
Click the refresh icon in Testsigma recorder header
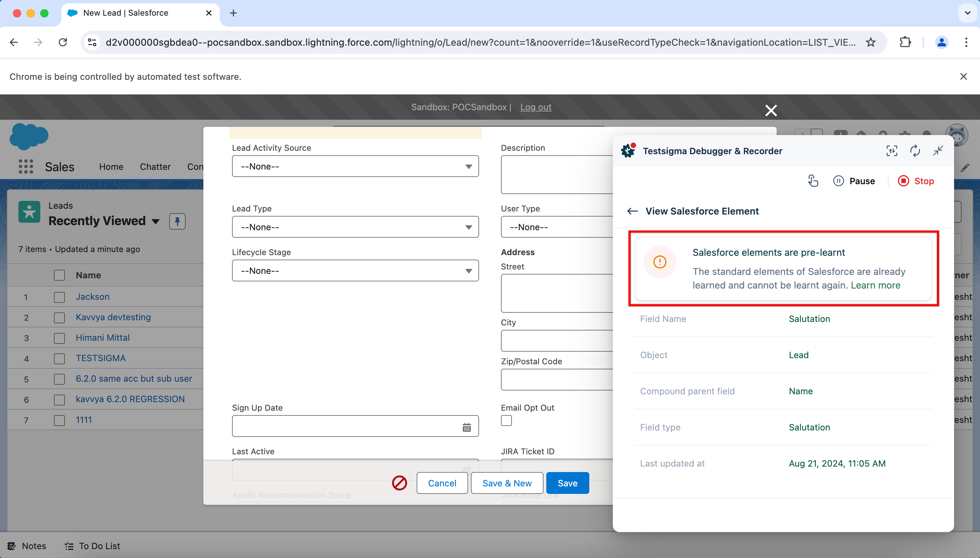(x=915, y=151)
